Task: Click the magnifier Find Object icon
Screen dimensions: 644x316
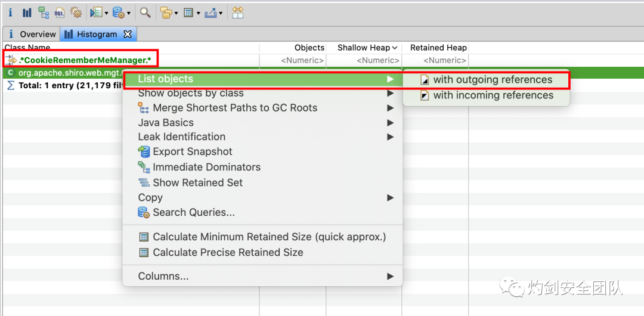Action: pos(145,13)
